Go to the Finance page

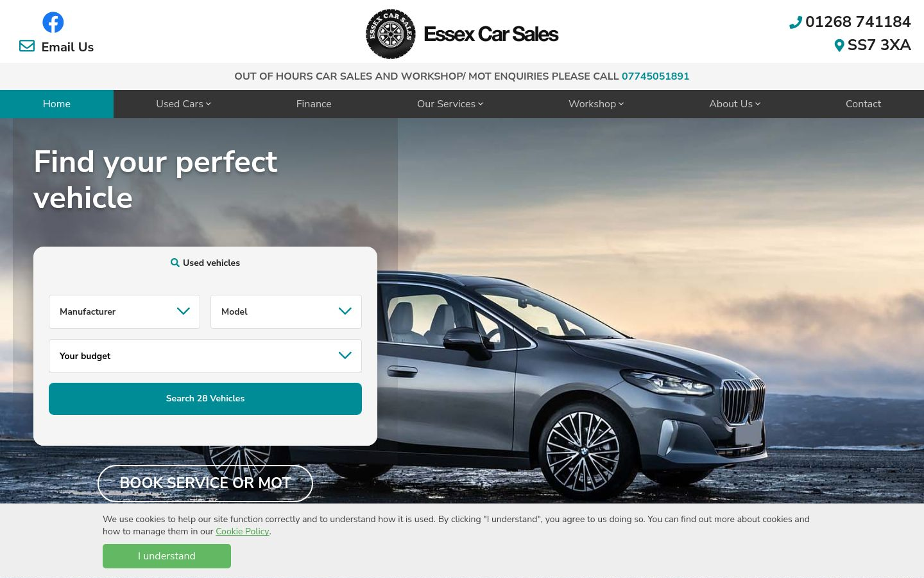point(314,104)
